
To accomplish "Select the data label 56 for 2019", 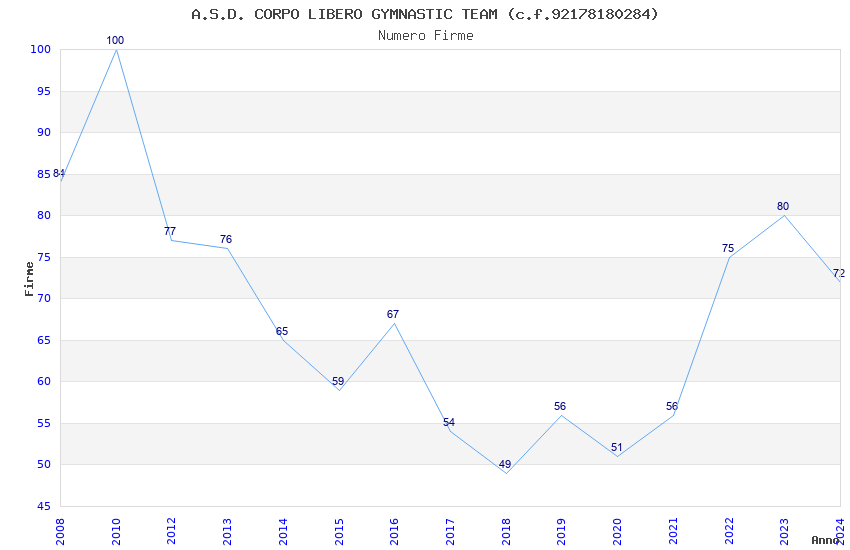I will (x=560, y=406).
